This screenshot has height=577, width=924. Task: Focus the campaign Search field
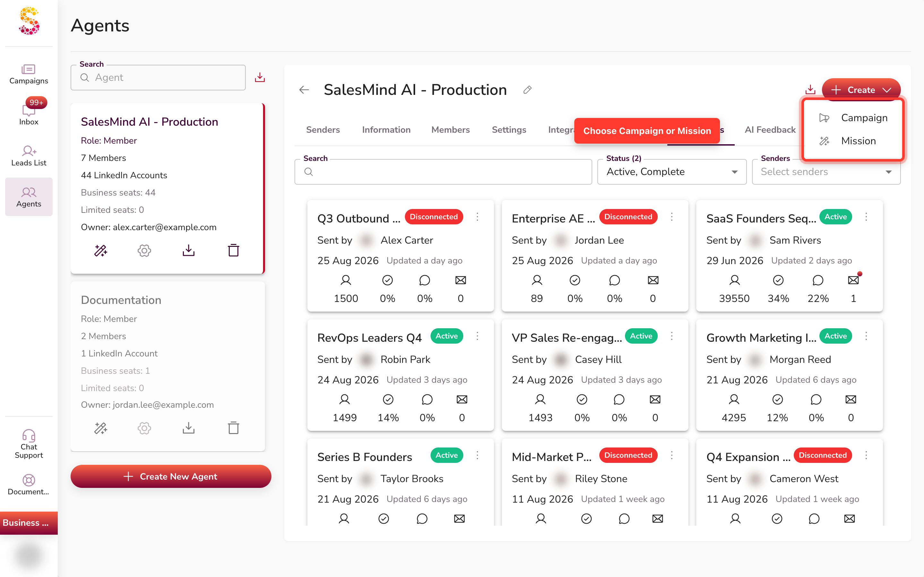coord(443,172)
